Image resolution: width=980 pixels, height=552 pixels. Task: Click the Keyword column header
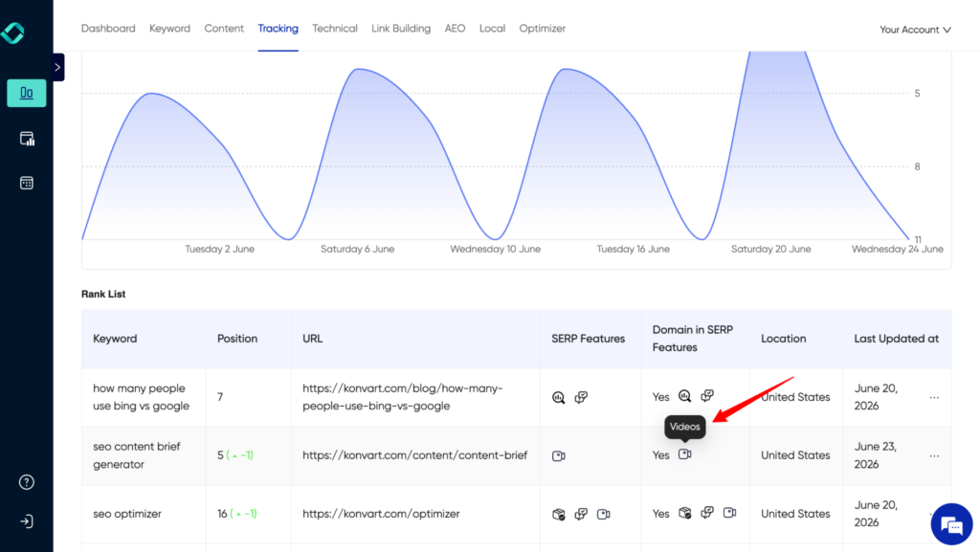pos(115,339)
